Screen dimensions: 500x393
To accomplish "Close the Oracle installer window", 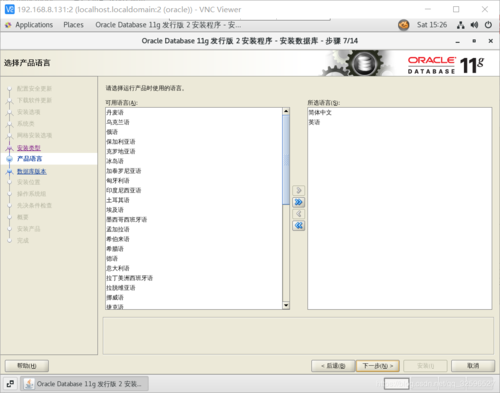I will pyautogui.click(x=491, y=41).
